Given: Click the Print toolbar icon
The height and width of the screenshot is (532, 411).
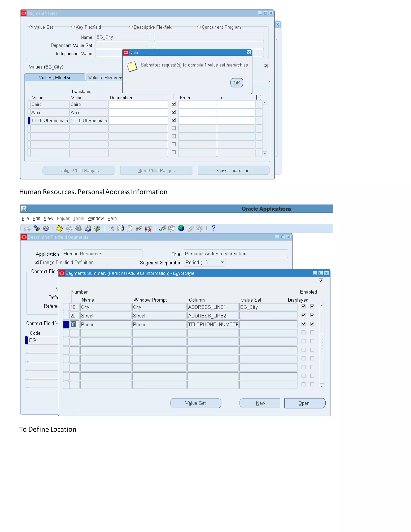Looking at the screenshot, I should [88, 228].
